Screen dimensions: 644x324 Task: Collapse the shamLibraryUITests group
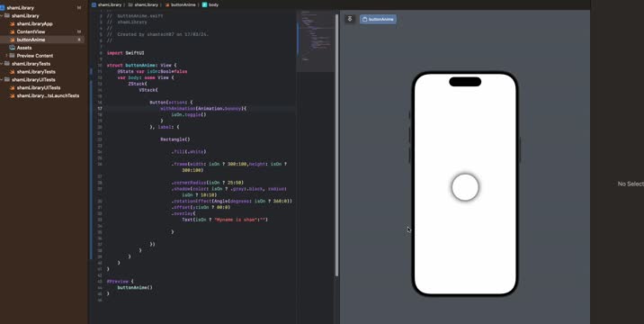(x=2, y=80)
